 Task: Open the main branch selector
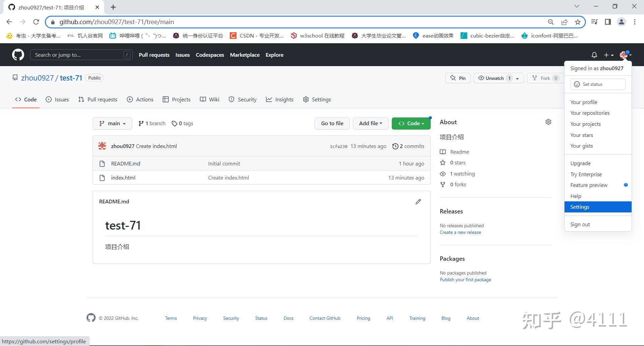pos(112,123)
